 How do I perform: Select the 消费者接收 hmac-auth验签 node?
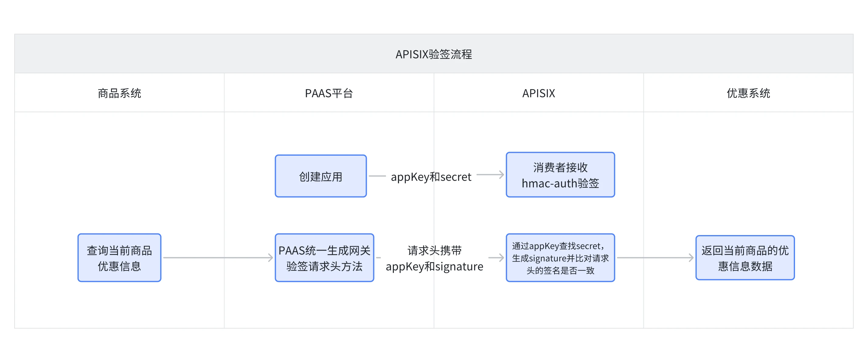(560, 175)
